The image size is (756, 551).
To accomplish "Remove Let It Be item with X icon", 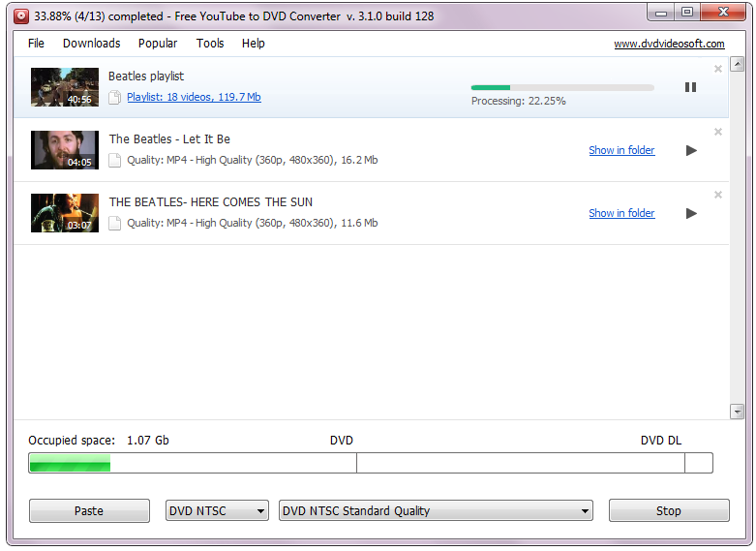I will click(718, 132).
